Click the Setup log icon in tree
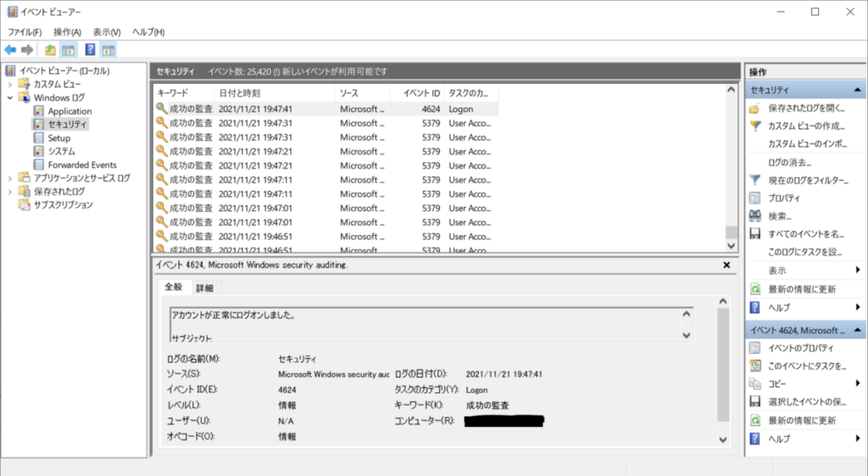This screenshot has width=868, height=476. (x=39, y=138)
